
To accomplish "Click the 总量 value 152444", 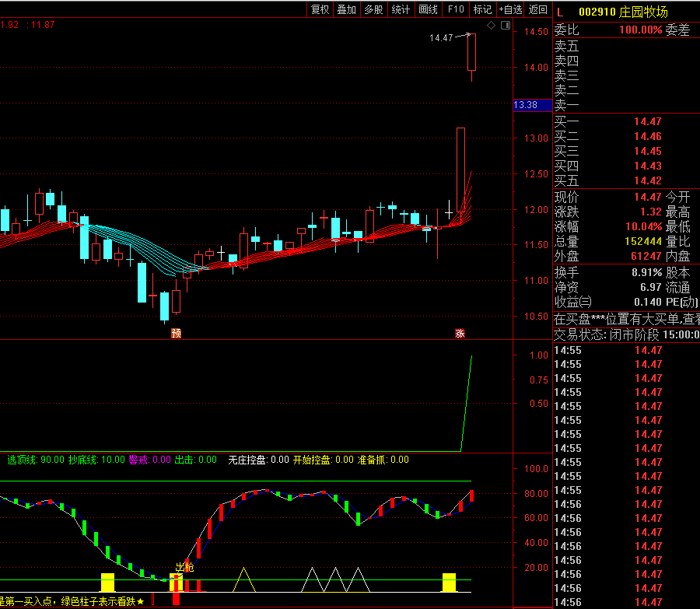I will tap(643, 241).
